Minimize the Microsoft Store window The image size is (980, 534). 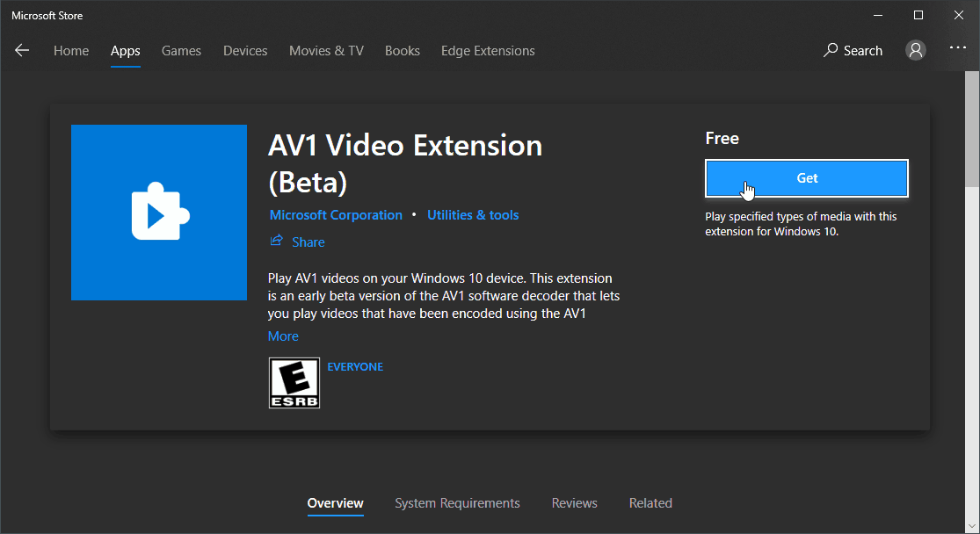pos(878,16)
